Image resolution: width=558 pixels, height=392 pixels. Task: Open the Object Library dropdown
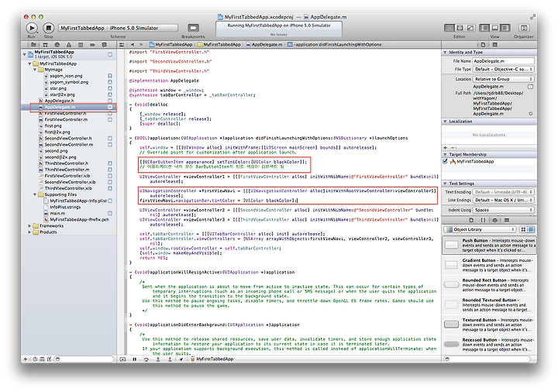pyautogui.click(x=480, y=230)
